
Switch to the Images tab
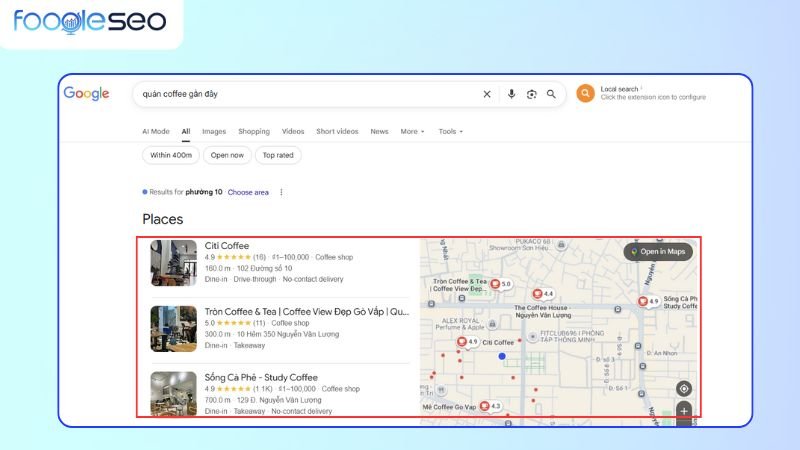214,131
